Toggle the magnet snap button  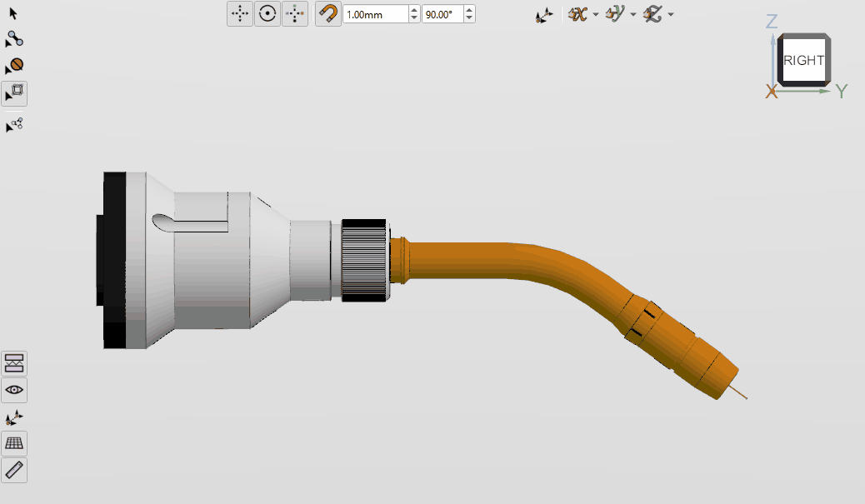pos(328,14)
